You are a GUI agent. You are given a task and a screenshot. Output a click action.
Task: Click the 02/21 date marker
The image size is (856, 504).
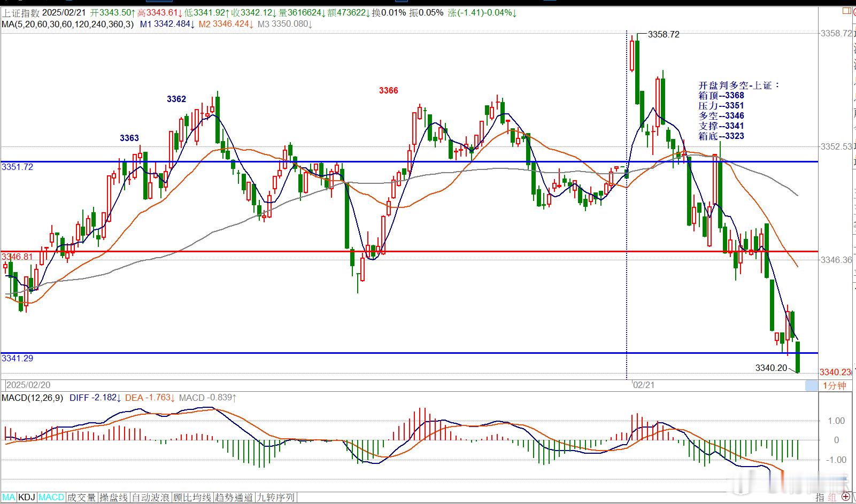tap(644, 385)
